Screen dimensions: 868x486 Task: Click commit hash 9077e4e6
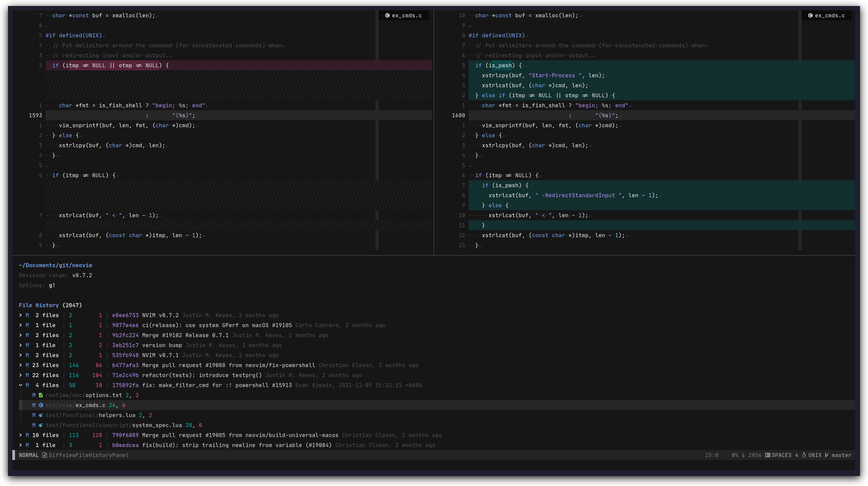point(125,325)
